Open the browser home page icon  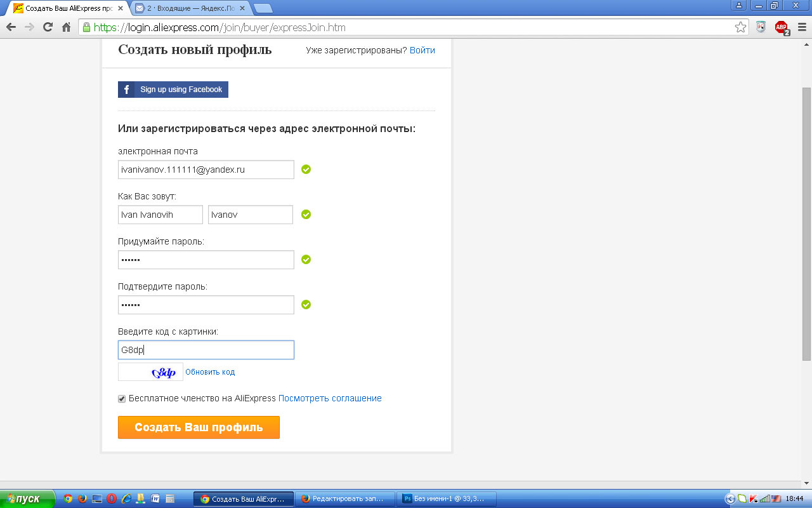pos(66,27)
